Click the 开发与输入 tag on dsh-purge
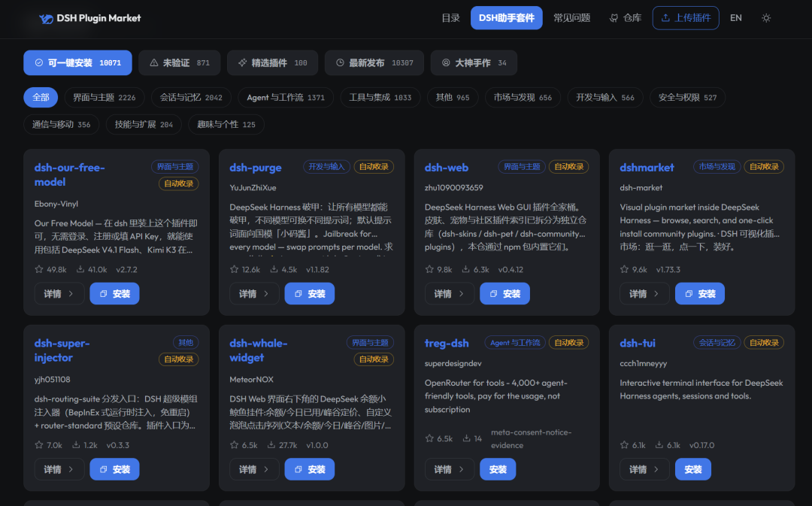Image resolution: width=812 pixels, height=506 pixels. 326,167
